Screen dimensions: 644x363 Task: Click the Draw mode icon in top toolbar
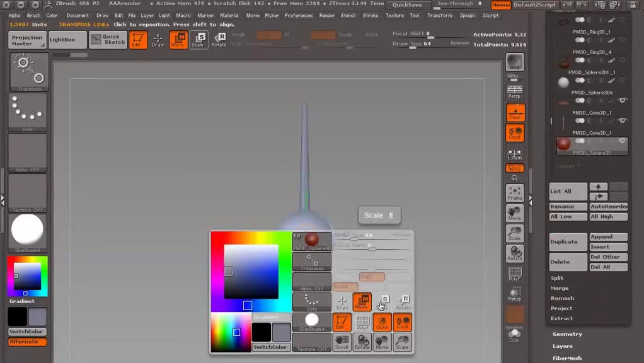coord(158,40)
